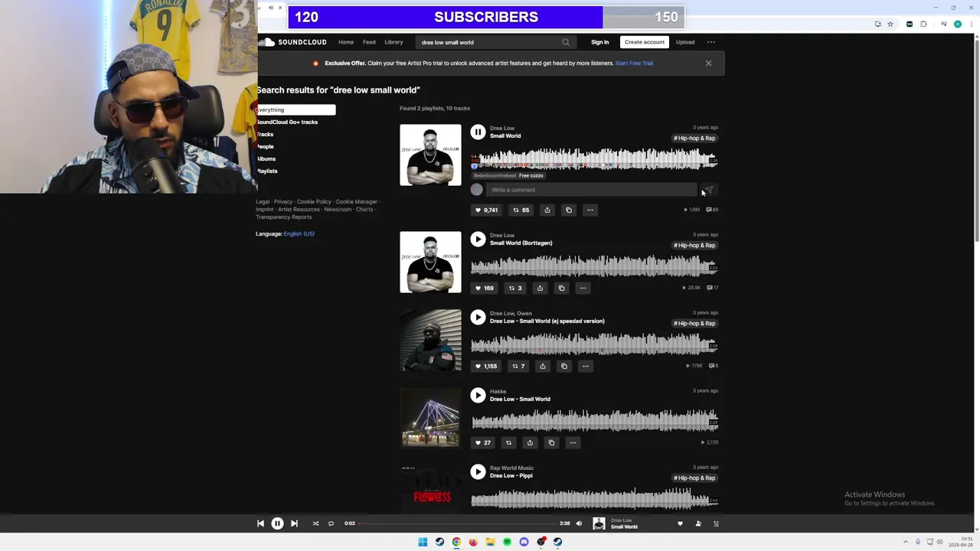
Task: Open the Chrome extensions puzzle icon
Action: pyautogui.click(x=923, y=24)
